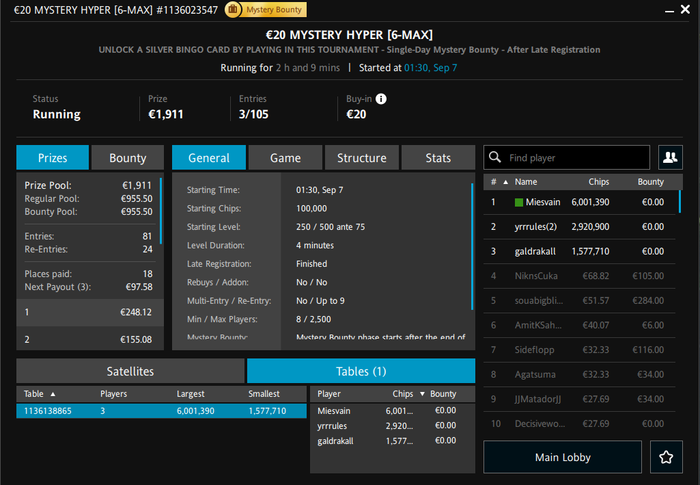Viewport: 700px width, 485px height.
Task: Sort leaderboard by Bounty column header
Action: 650,182
